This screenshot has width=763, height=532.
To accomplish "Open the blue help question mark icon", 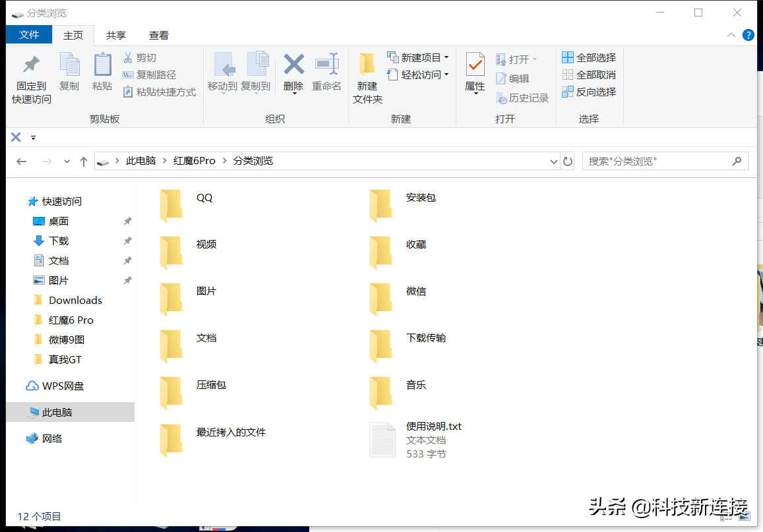I will click(x=748, y=35).
